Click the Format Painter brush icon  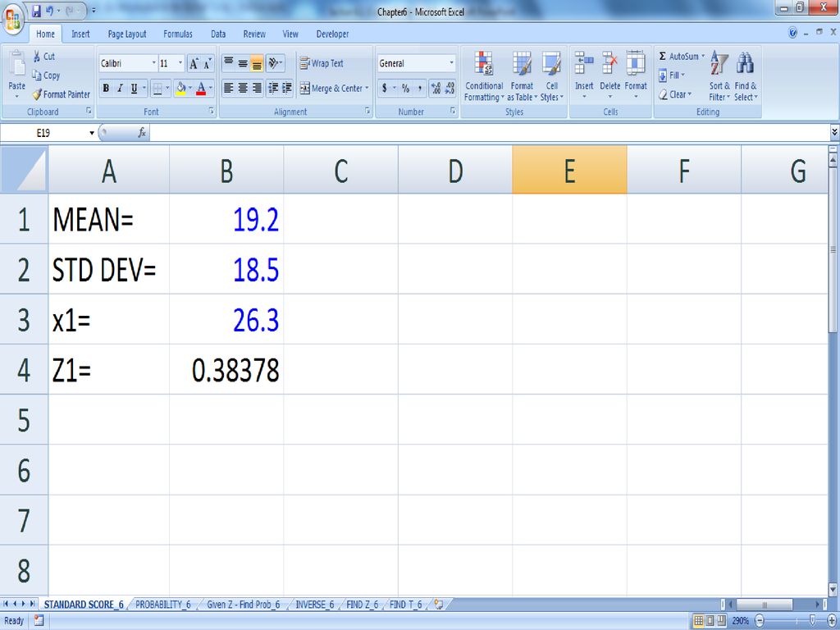pos(37,94)
